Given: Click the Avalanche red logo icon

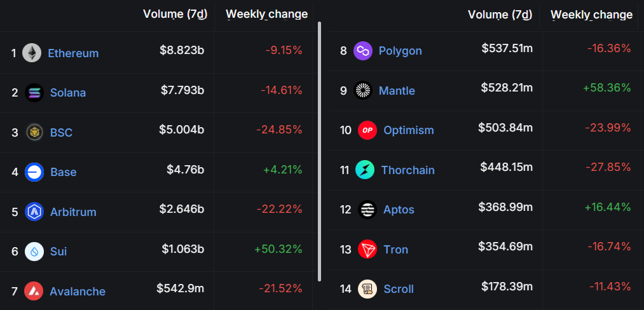Looking at the screenshot, I should point(34,291).
